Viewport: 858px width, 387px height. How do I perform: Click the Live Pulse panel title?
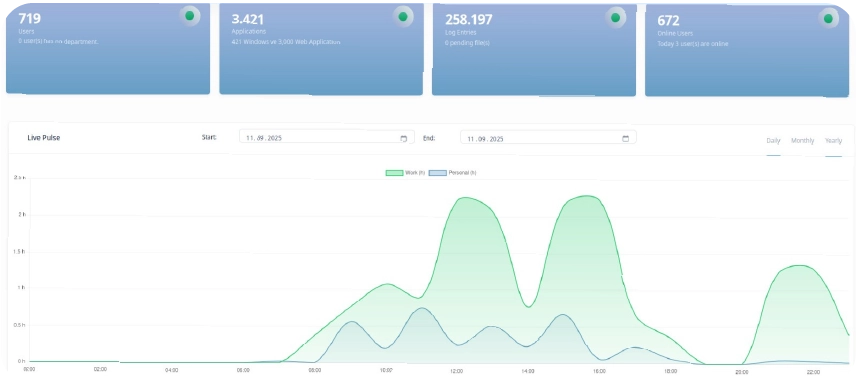click(x=44, y=138)
